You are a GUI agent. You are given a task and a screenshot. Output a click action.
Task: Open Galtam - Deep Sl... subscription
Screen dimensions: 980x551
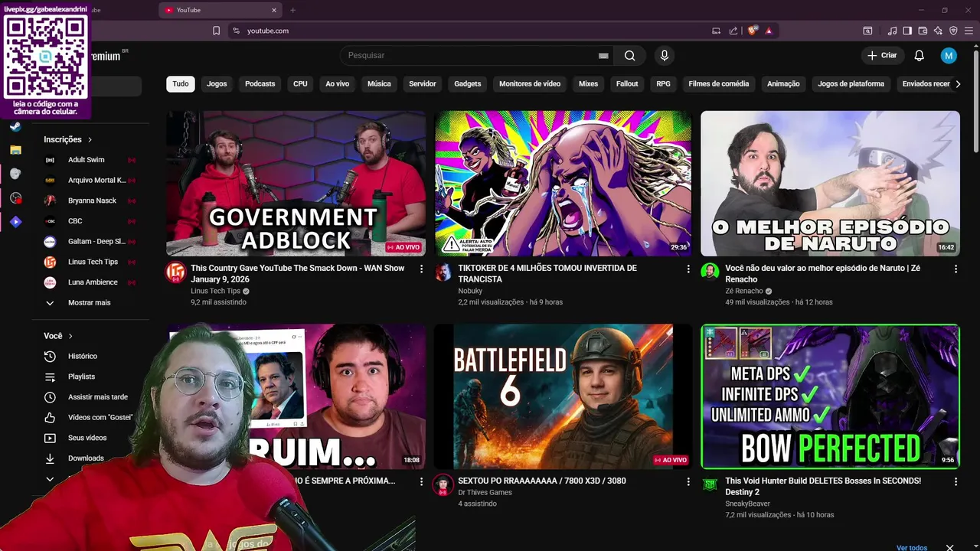pos(90,241)
